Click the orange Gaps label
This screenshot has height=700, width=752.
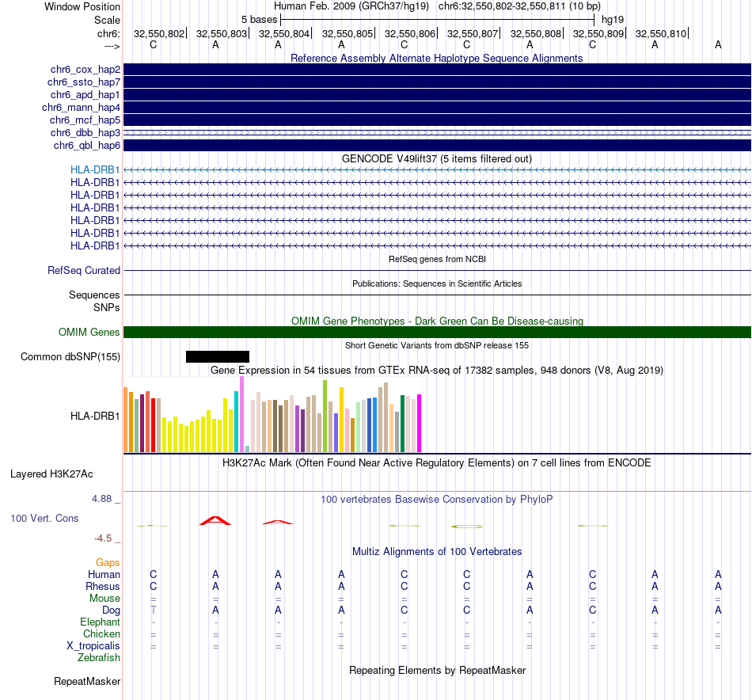(108, 562)
